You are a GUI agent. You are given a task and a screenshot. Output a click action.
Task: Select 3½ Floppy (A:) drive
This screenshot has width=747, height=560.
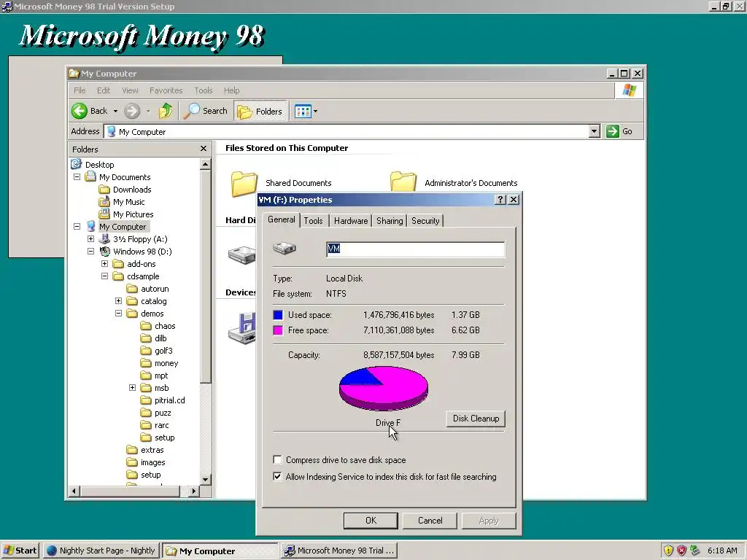(x=140, y=239)
